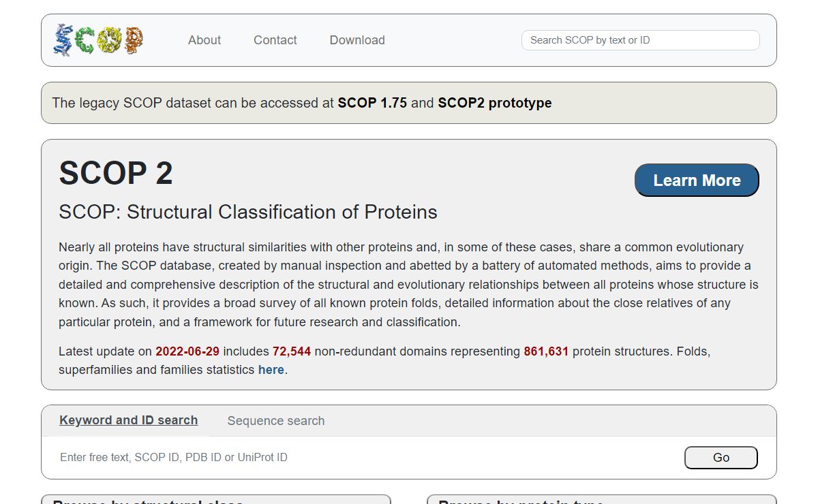Open statistics via the 'here' link
Viewport: 818px width, 504px height.
pyautogui.click(x=271, y=370)
